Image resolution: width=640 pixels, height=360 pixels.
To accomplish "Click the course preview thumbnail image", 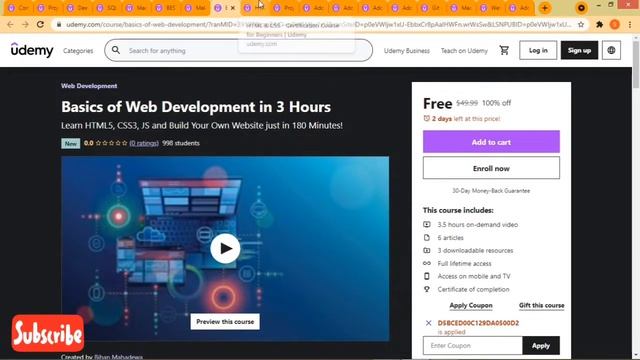I will pos(225,249).
